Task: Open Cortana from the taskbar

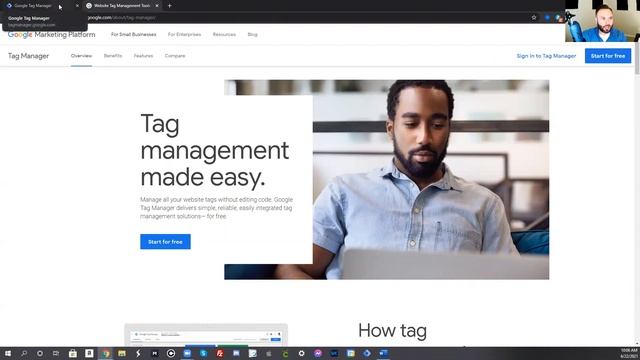Action: tap(40, 353)
